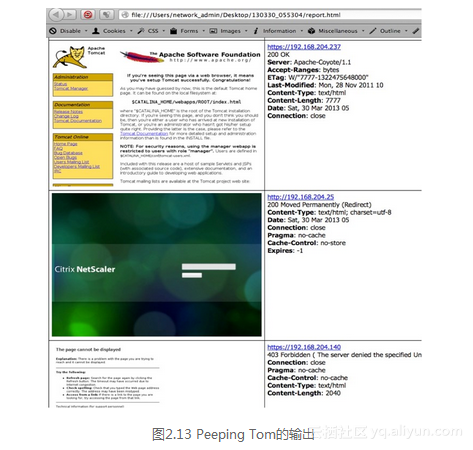Click the Cookies person icon
Viewport: 473px width, 450px height.
pyautogui.click(x=96, y=31)
